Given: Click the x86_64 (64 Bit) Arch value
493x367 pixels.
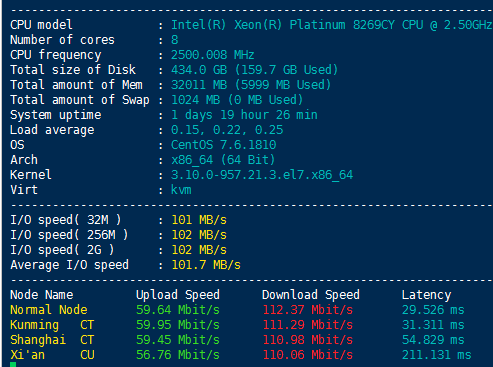Looking at the screenshot, I should pos(223,160).
